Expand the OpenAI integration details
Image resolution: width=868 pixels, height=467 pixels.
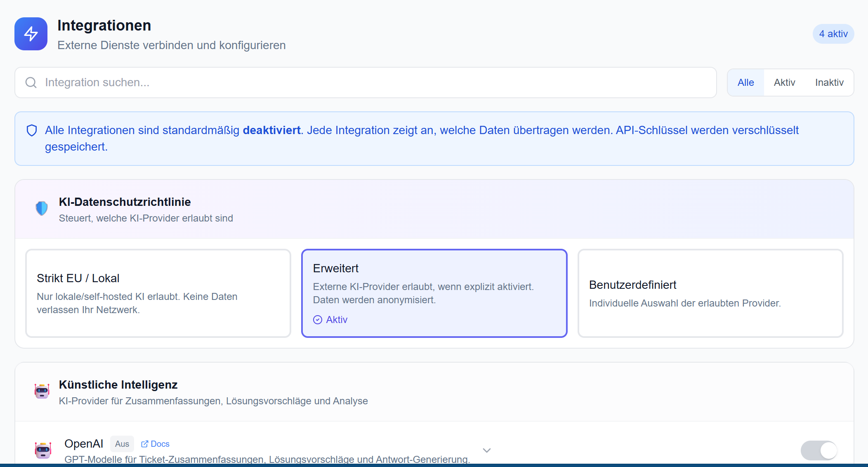486,450
